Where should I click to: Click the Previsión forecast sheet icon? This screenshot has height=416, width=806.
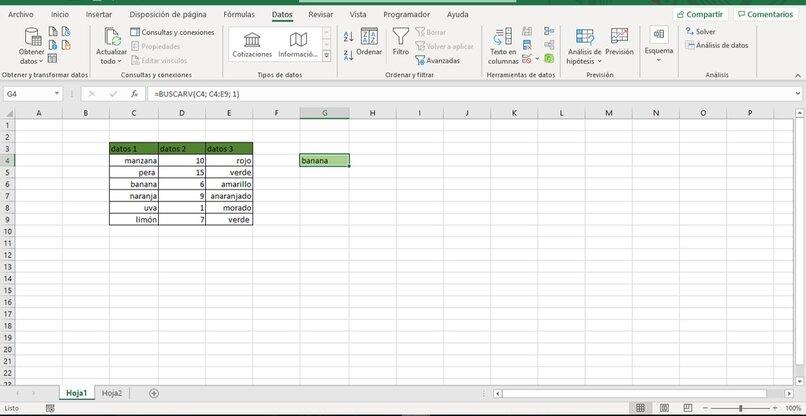point(619,42)
